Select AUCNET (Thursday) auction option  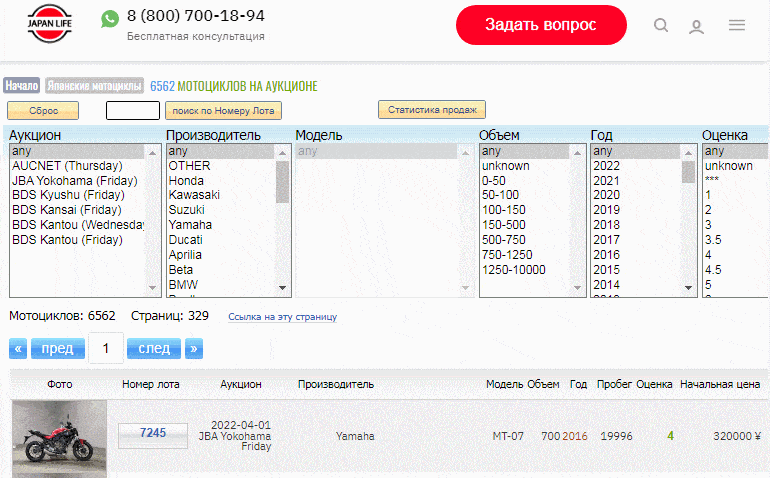click(x=67, y=165)
